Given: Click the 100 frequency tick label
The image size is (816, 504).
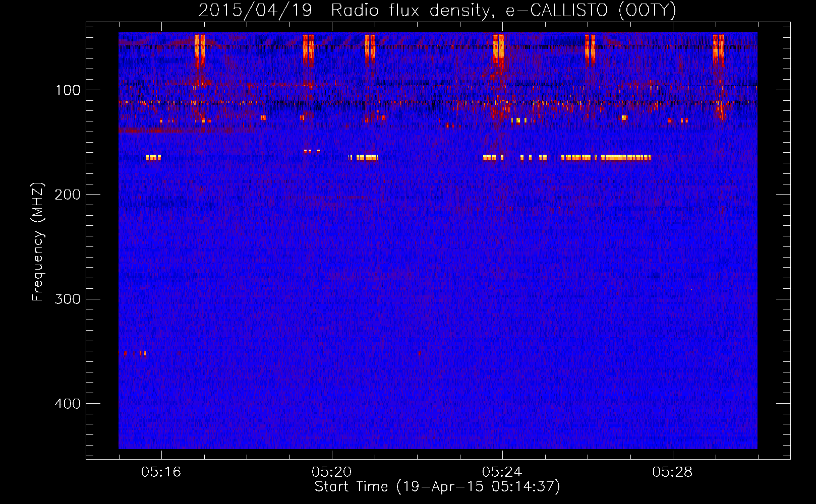Looking at the screenshot, I should pyautogui.click(x=68, y=90).
